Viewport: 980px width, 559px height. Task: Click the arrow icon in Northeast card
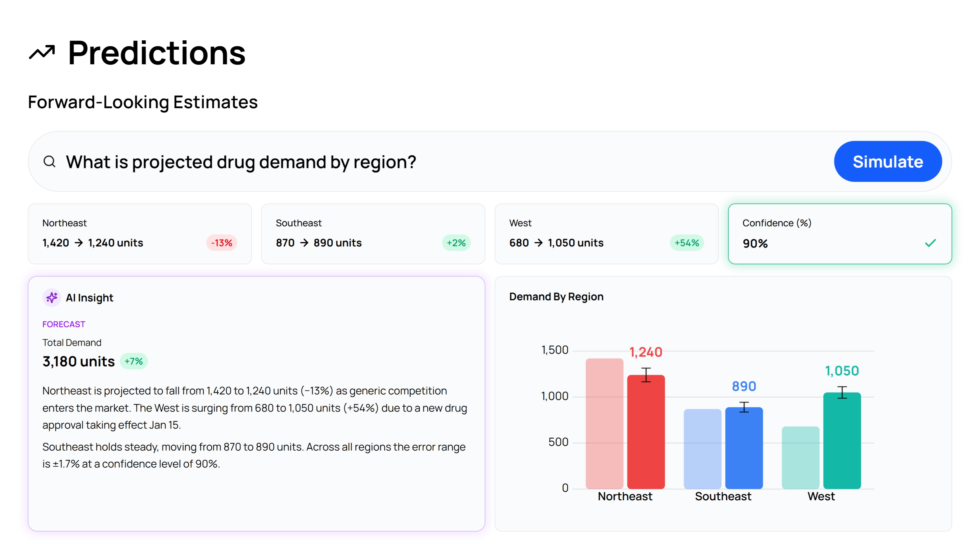click(79, 243)
